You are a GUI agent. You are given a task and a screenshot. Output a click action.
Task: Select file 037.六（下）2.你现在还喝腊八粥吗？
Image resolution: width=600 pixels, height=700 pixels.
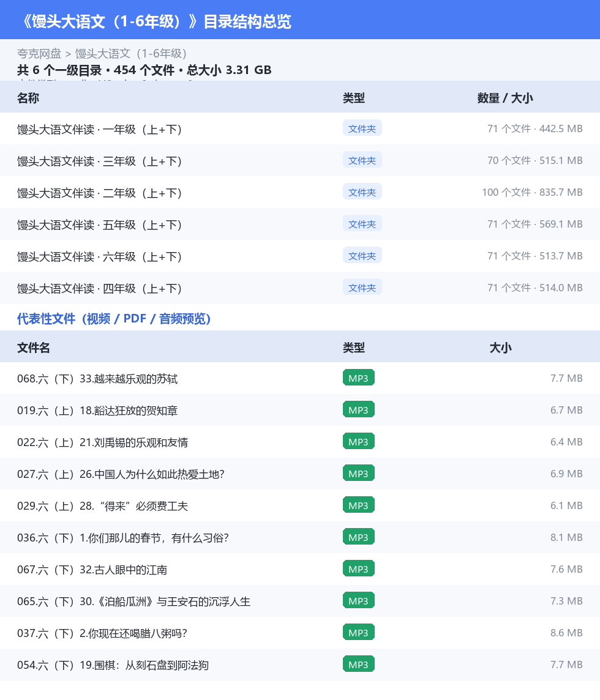(102, 633)
